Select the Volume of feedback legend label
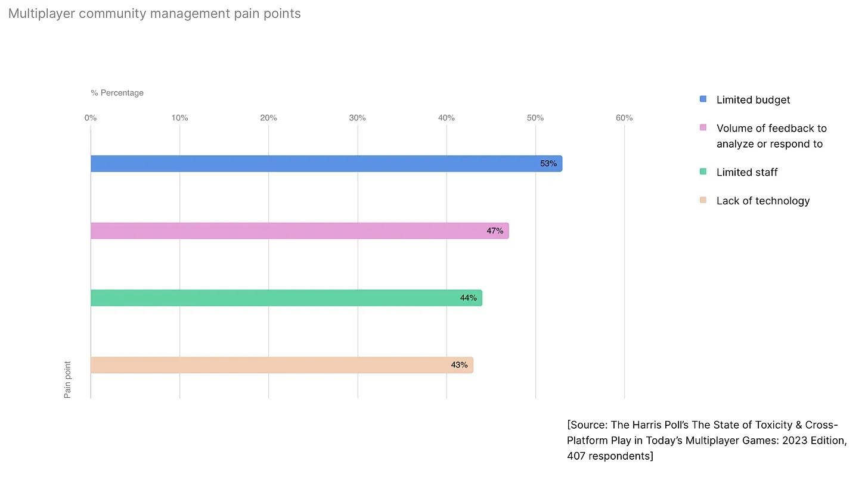 [771, 136]
